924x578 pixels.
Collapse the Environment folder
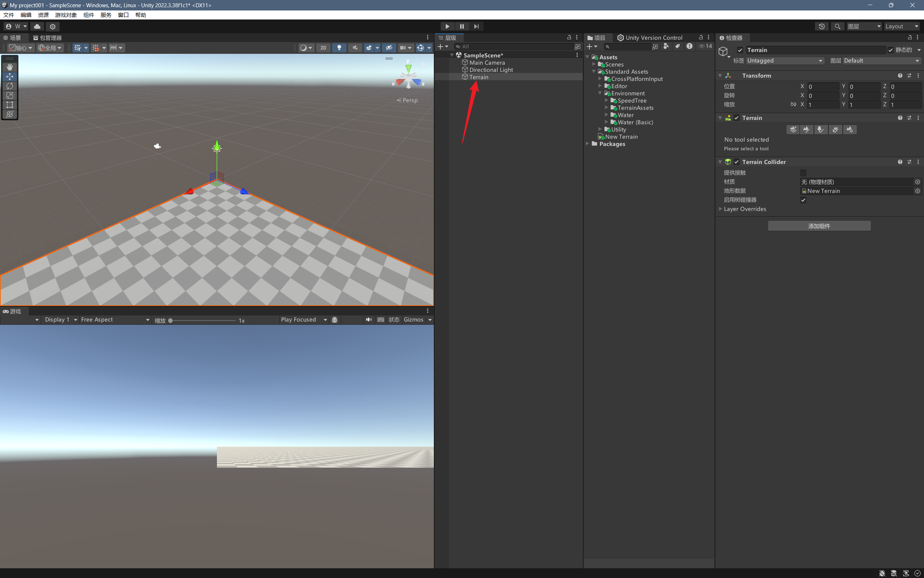[600, 93]
